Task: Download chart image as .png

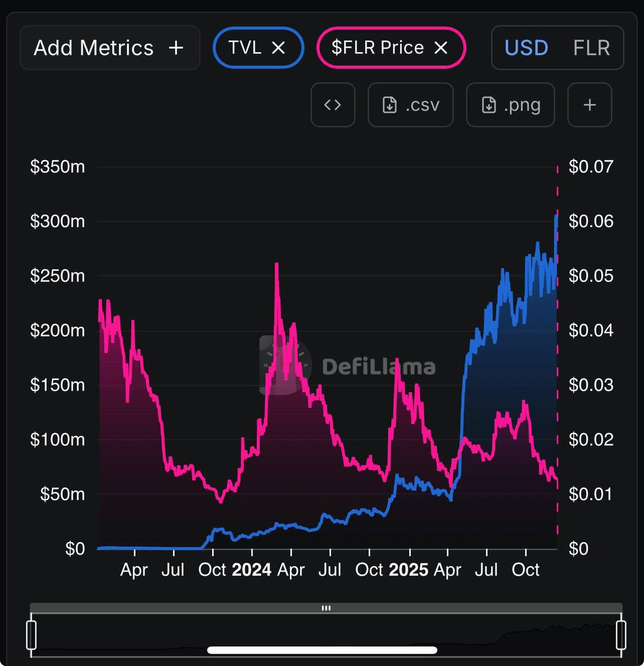Action: [x=510, y=105]
